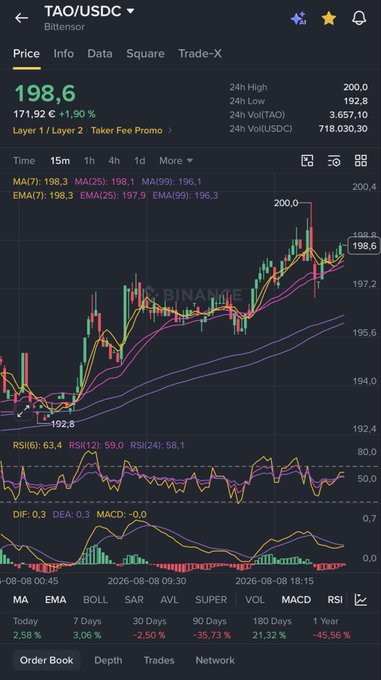Toggle the AVL indicator
The width and height of the screenshot is (381, 680).
(x=169, y=600)
